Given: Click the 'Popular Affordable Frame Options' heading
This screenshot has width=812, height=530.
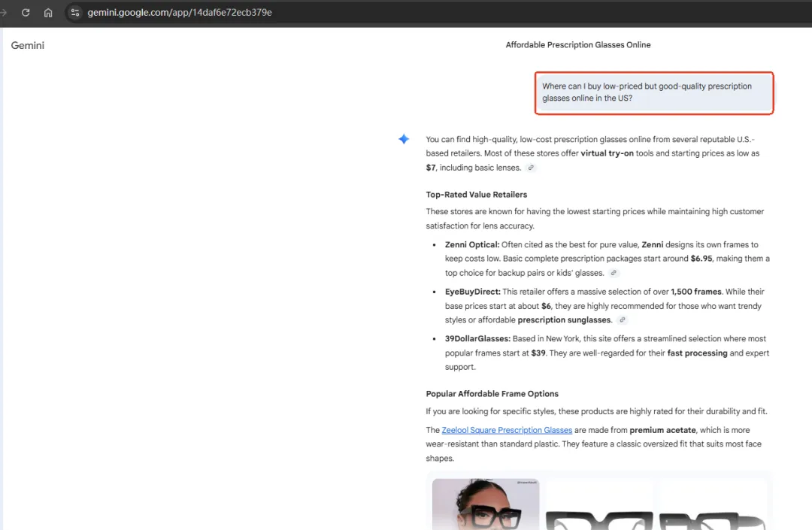Looking at the screenshot, I should 492,394.
